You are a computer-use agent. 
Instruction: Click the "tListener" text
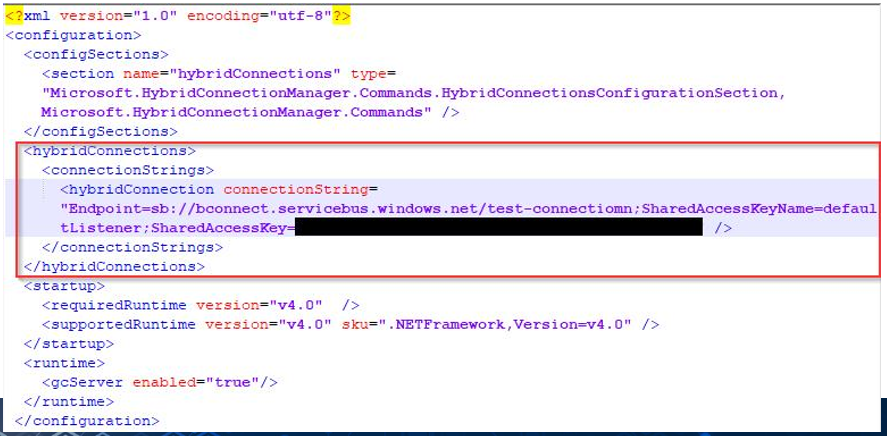102,228
